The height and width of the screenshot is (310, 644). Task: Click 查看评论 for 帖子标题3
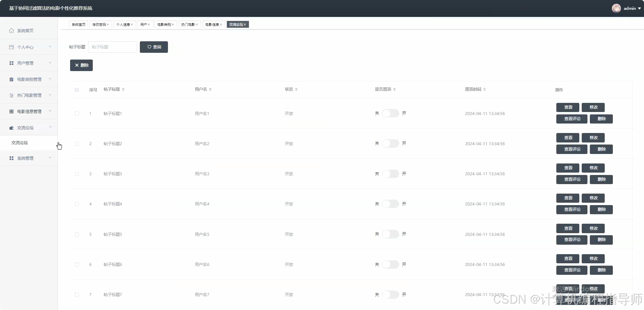click(x=572, y=179)
